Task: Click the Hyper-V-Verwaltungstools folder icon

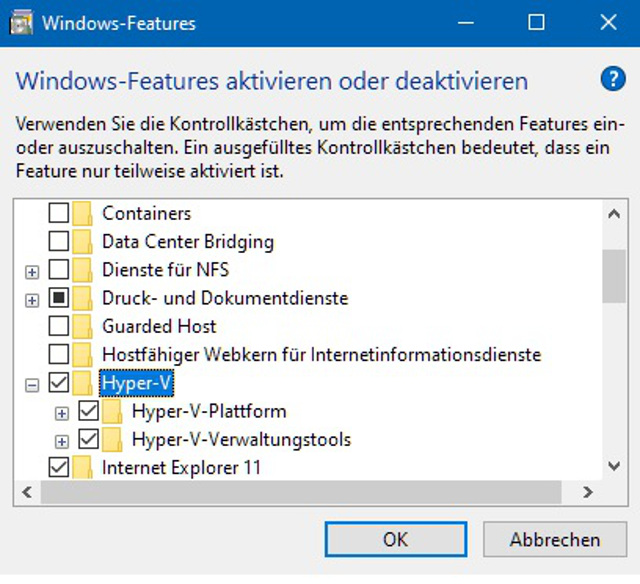Action: pyautogui.click(x=112, y=439)
